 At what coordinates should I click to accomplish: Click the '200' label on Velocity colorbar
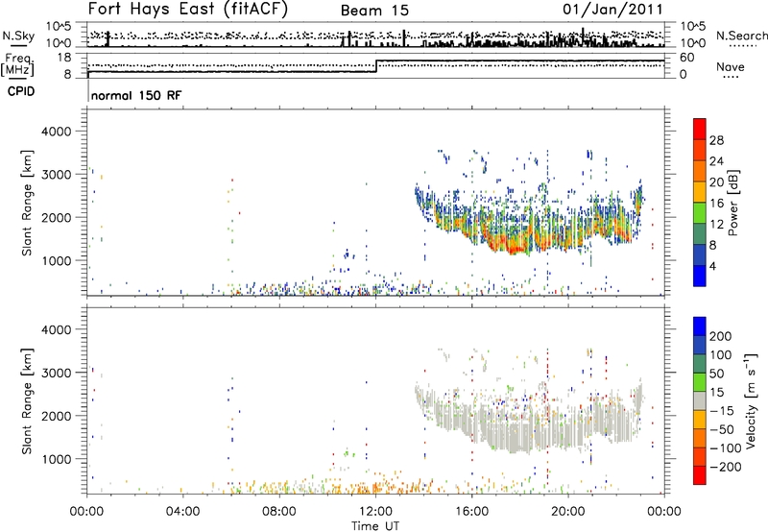(721, 336)
